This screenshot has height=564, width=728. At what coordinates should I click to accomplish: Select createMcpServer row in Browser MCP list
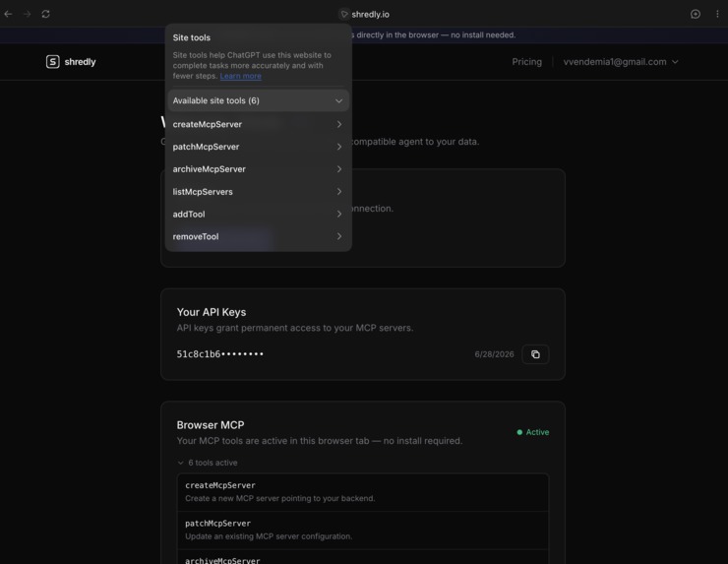tap(363, 492)
